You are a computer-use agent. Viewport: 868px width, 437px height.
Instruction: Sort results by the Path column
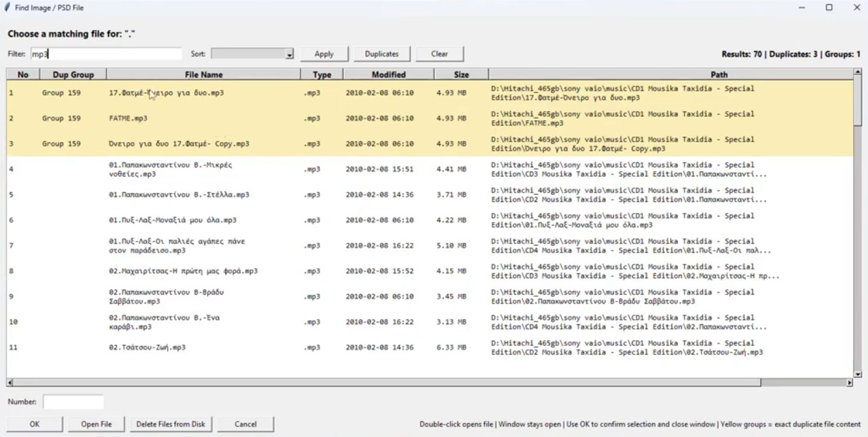pos(719,74)
